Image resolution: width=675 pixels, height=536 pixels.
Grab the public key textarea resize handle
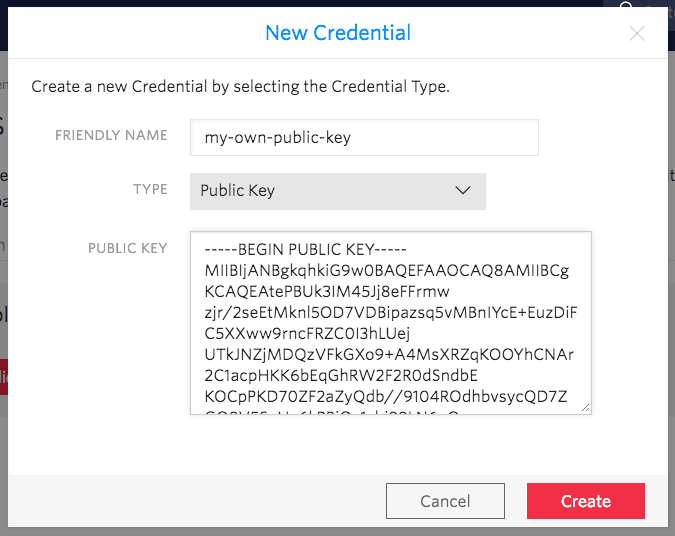click(584, 406)
